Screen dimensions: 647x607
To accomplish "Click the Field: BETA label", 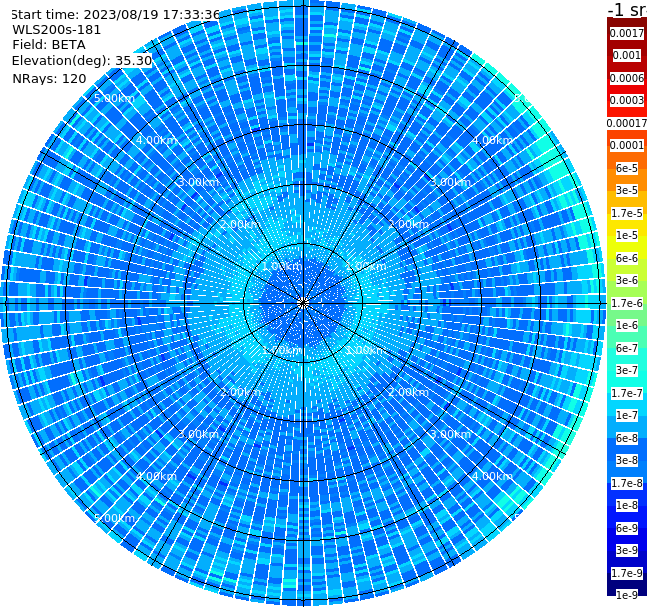I will point(49,45).
